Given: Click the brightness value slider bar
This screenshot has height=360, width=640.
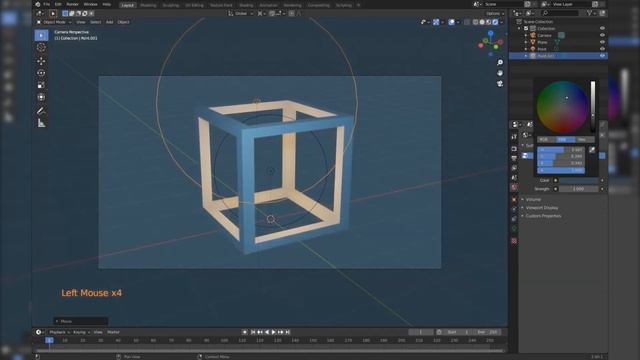Looking at the screenshot, I should (x=593, y=107).
